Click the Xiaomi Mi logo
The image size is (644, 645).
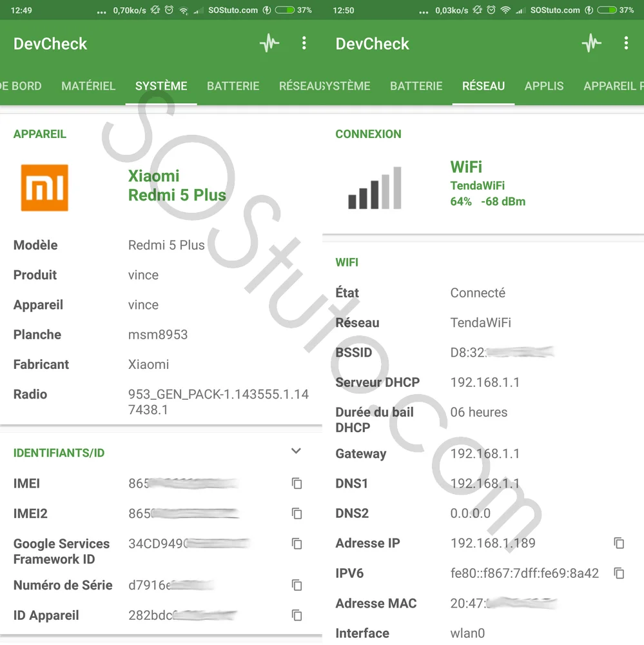point(44,188)
